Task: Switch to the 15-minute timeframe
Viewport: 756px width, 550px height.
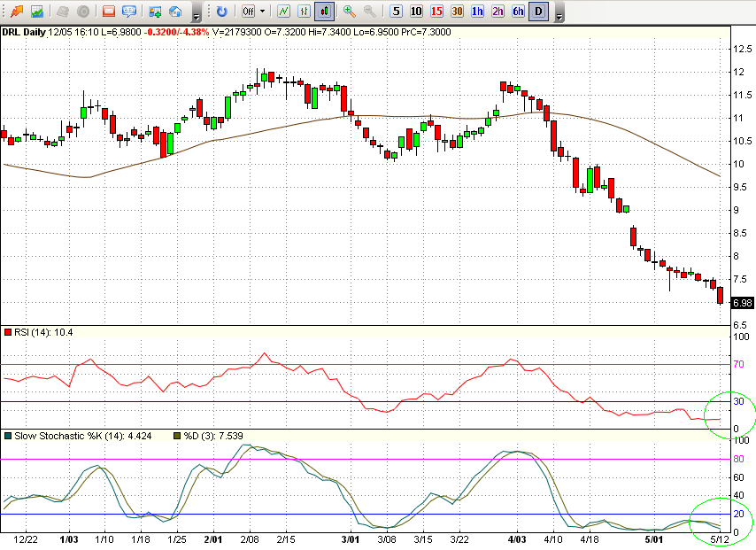Action: 436,12
